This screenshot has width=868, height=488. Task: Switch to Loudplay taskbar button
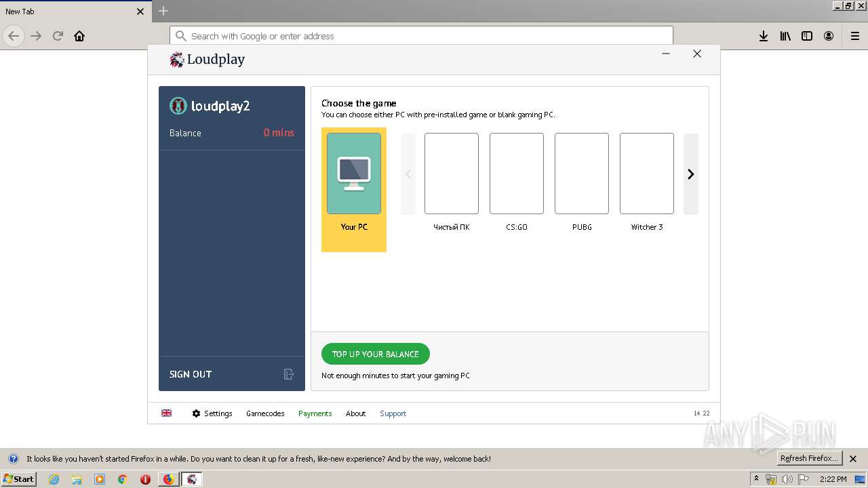click(x=192, y=479)
